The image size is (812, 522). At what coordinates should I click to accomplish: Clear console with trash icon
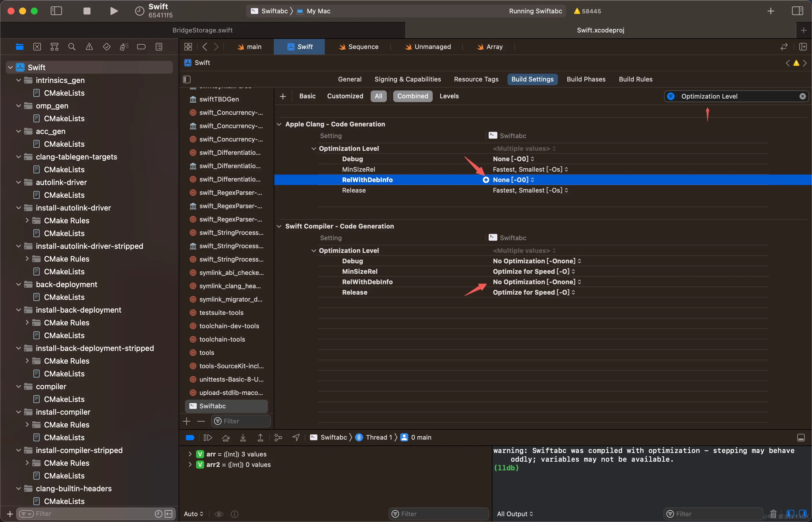pos(773,514)
